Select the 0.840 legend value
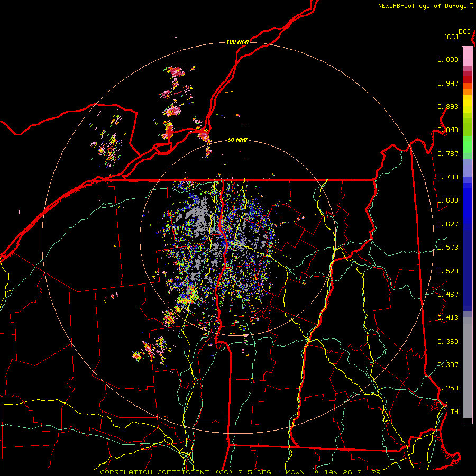Viewport: 476px width, 476px height. click(448, 130)
